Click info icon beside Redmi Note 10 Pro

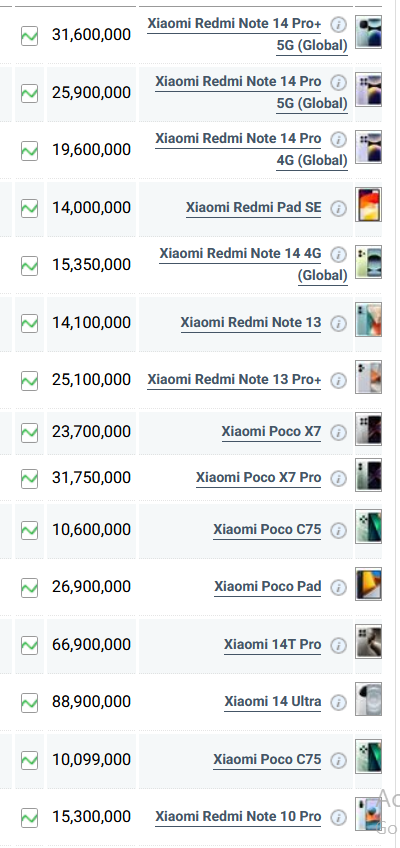[338, 817]
